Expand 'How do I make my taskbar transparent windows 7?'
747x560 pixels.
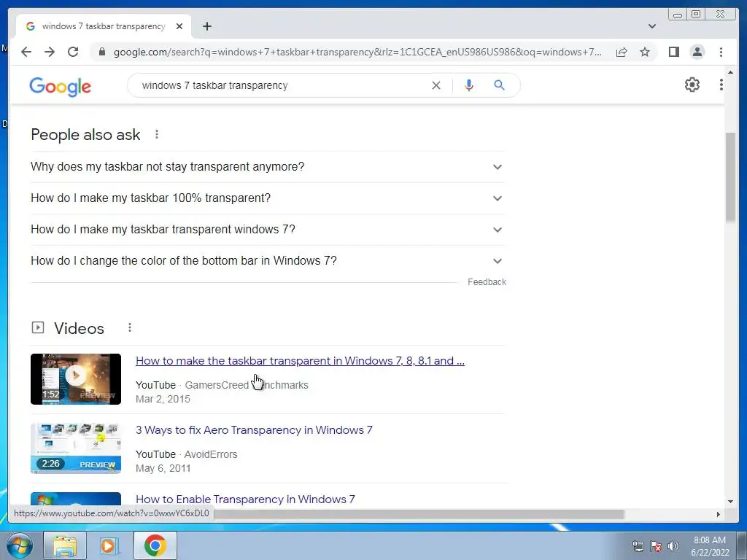268,230
